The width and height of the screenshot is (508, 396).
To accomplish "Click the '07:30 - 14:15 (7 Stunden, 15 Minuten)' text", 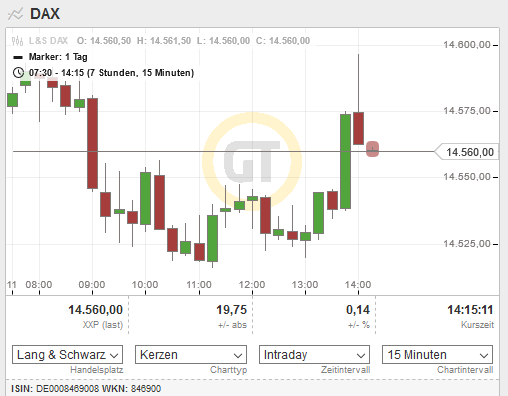I will pos(111,73).
